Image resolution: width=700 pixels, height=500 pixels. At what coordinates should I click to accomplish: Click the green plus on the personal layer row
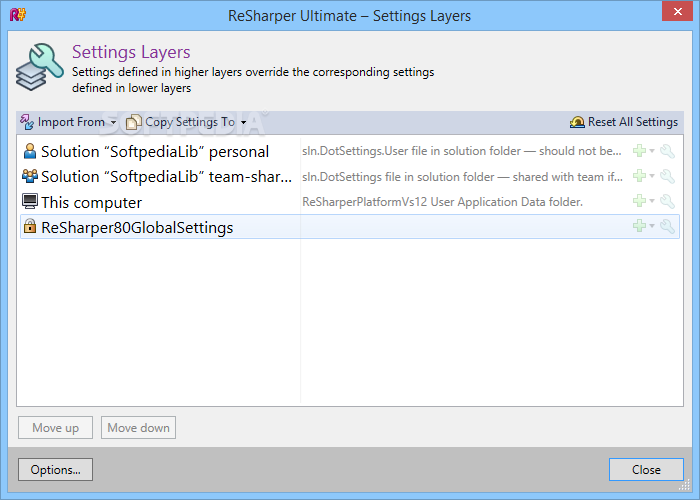point(639,151)
